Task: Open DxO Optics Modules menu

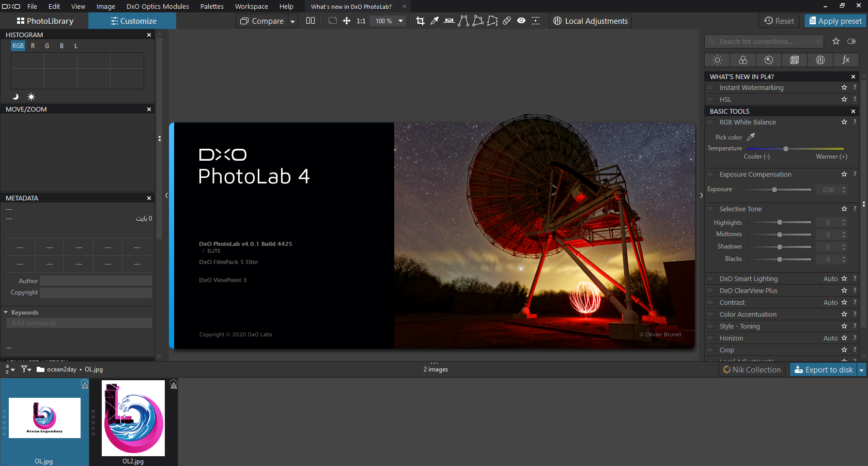Action: click(158, 6)
